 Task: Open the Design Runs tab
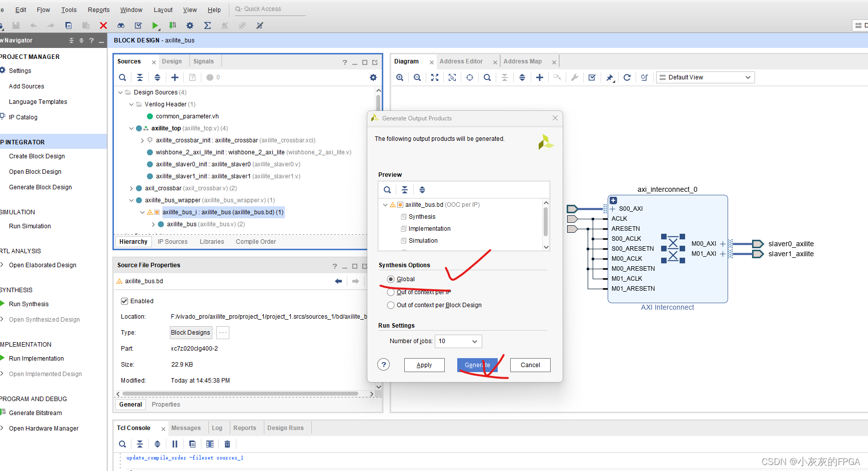285,428
